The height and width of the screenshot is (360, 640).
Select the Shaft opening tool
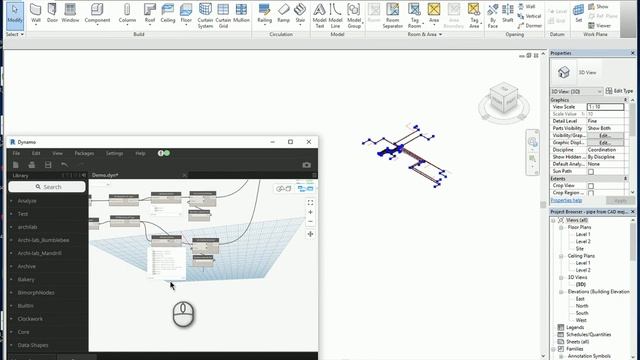click(508, 13)
